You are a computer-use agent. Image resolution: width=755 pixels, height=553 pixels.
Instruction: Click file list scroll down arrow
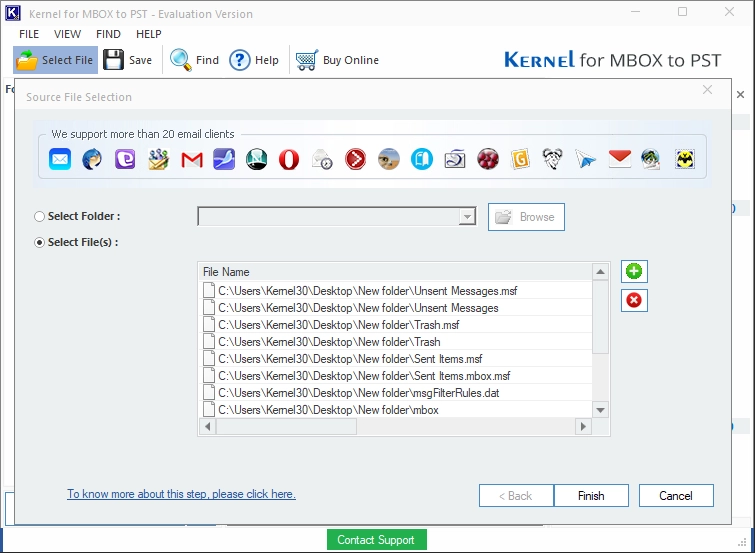pos(600,410)
